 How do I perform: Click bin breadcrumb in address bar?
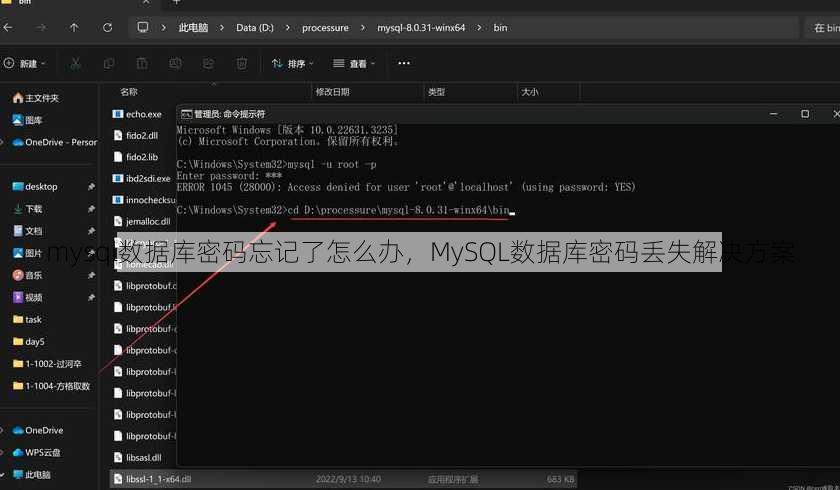[x=500, y=27]
